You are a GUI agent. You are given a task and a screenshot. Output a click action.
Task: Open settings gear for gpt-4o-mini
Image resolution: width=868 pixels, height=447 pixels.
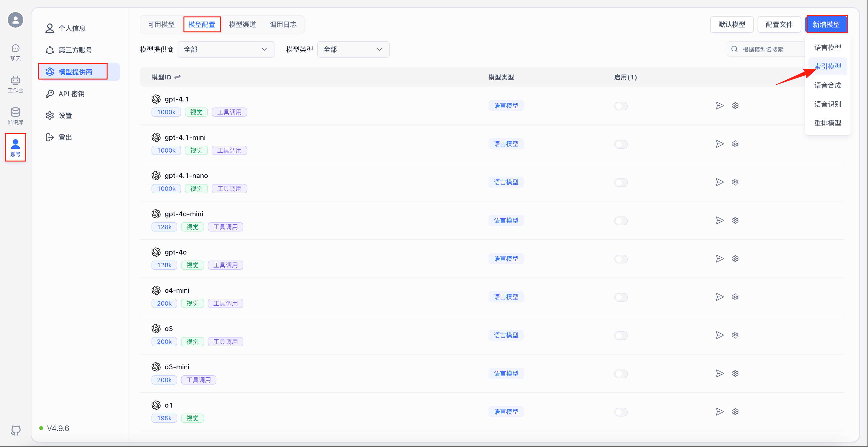coord(735,220)
